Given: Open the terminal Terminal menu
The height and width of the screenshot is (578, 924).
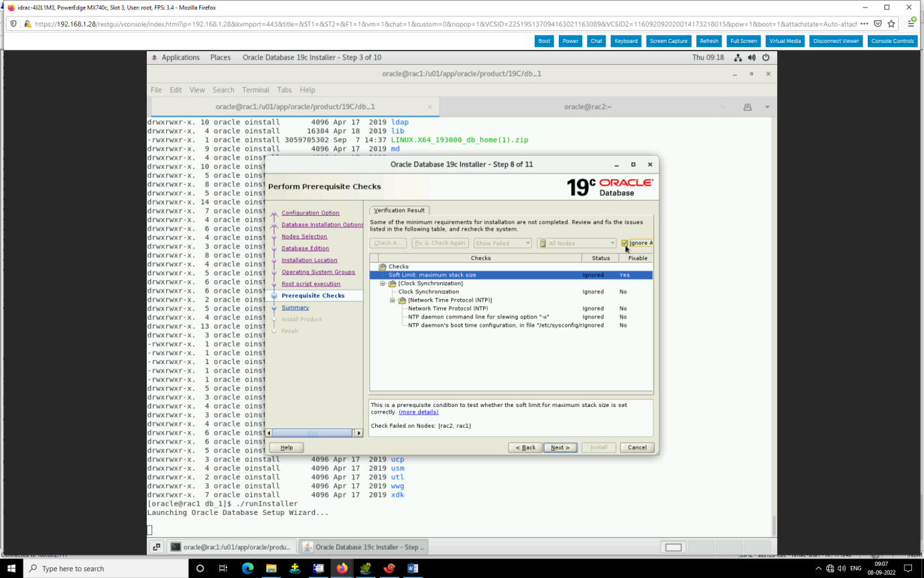Looking at the screenshot, I should (256, 90).
